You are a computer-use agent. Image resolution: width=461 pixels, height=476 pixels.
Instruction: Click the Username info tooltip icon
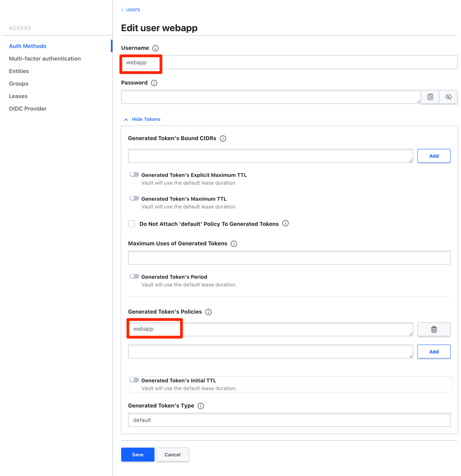tap(156, 48)
